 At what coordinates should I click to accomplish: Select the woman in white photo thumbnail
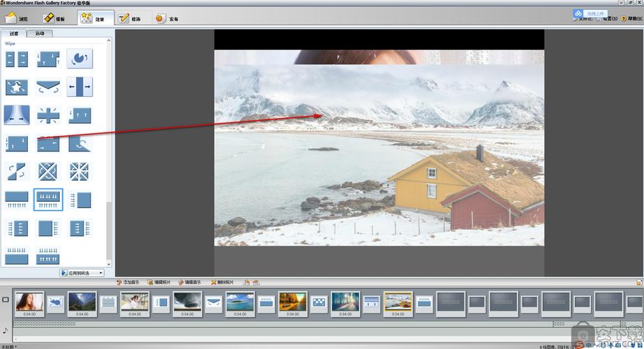(x=134, y=304)
